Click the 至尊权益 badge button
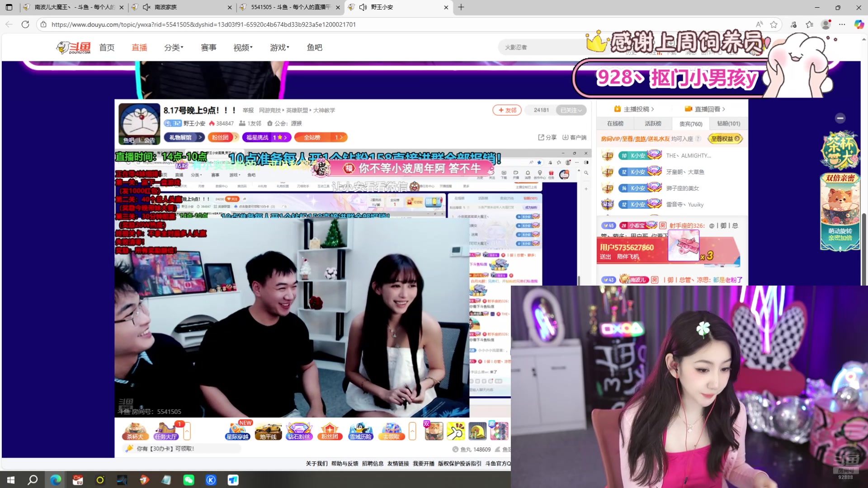The width and height of the screenshot is (868, 488). pos(725,139)
